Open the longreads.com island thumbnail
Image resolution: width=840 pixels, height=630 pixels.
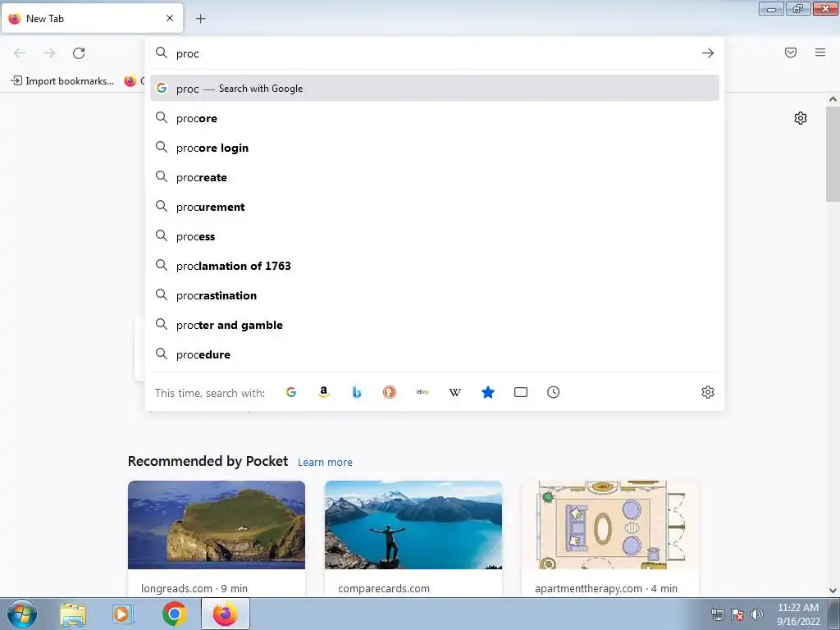click(x=217, y=525)
